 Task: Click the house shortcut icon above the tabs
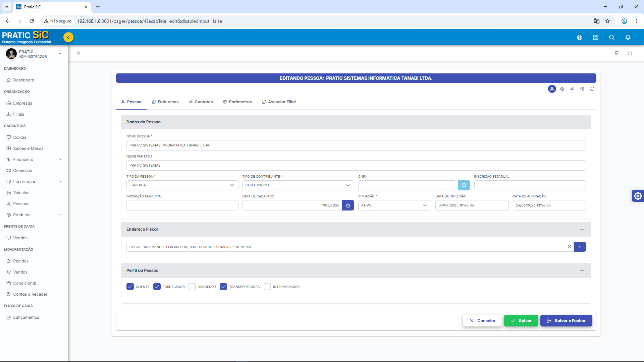[562, 89]
